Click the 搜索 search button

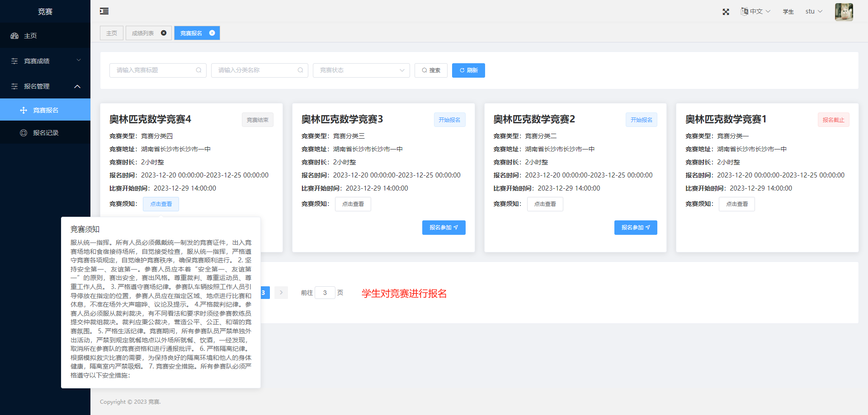click(430, 70)
